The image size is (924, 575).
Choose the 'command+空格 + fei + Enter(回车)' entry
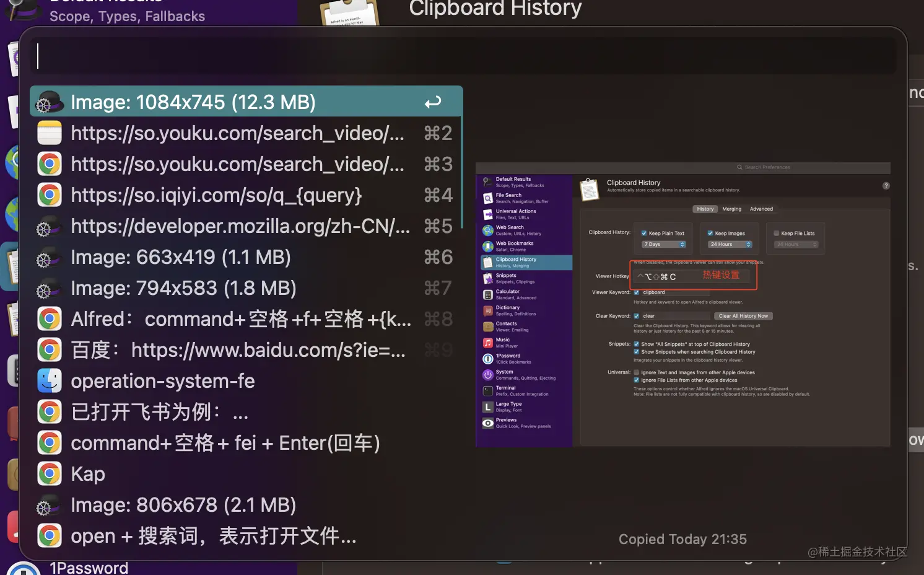click(246, 443)
